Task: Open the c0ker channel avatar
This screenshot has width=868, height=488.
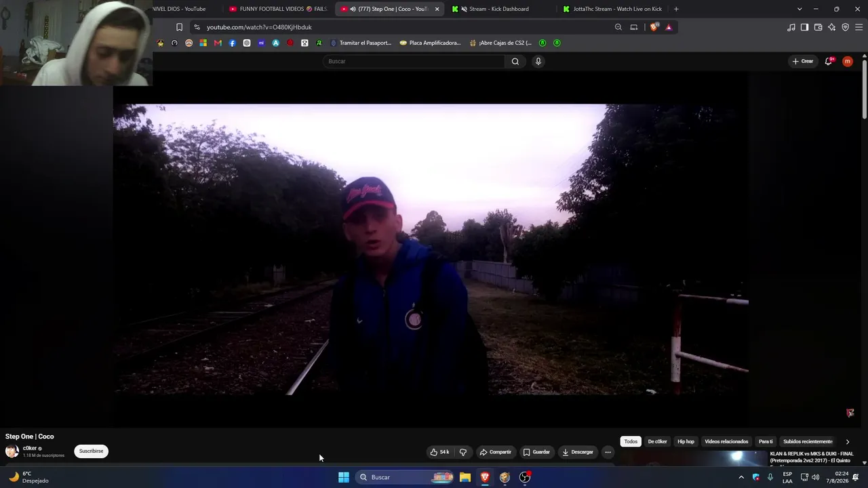Action: [12, 451]
